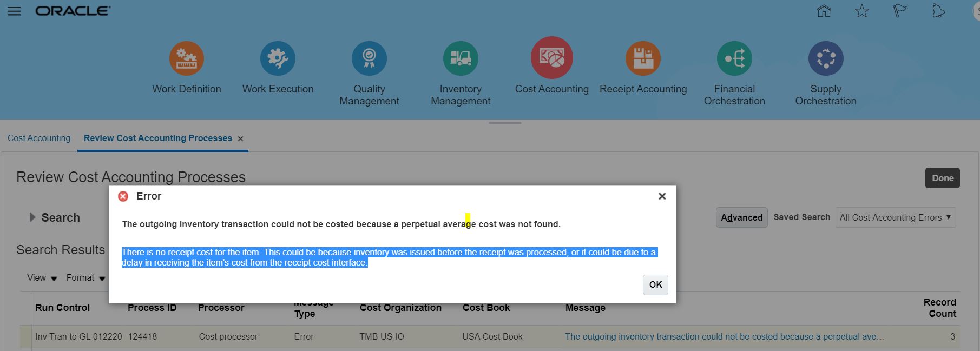Viewport: 980px width, 351px height.
Task: Open Cost Accounting icon
Action: tap(552, 58)
